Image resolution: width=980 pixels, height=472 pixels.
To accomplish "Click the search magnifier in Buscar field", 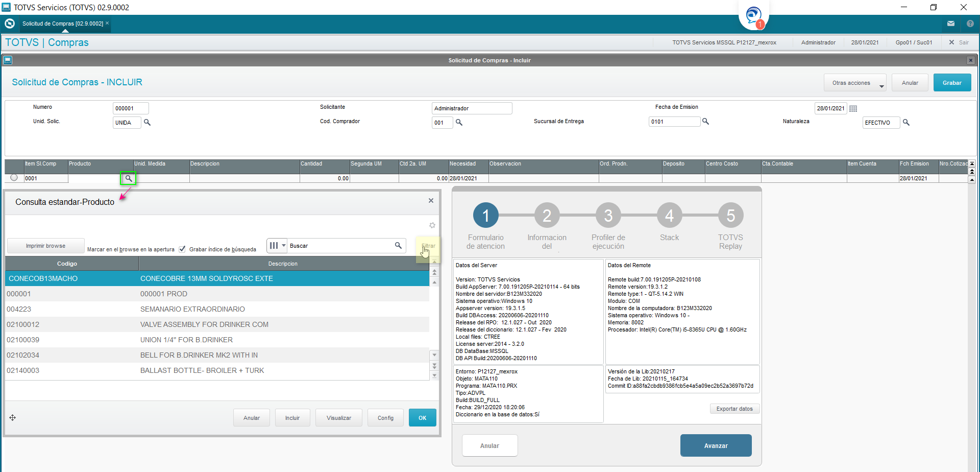I will point(398,246).
